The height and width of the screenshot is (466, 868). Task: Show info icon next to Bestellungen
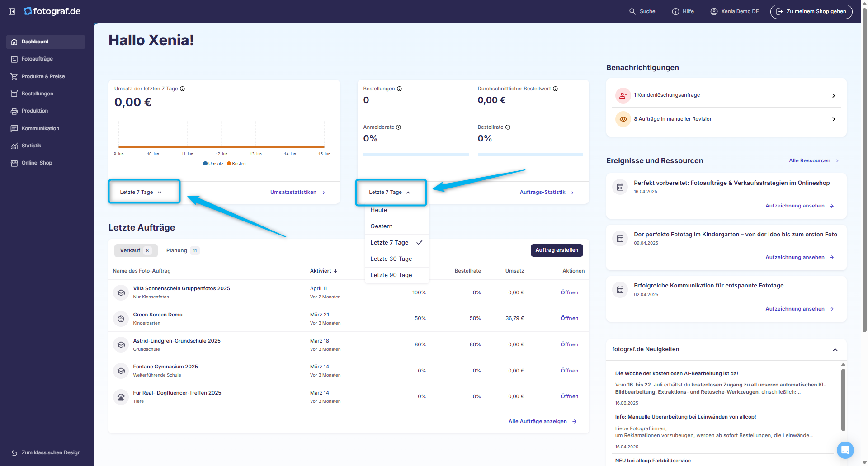[x=399, y=89]
